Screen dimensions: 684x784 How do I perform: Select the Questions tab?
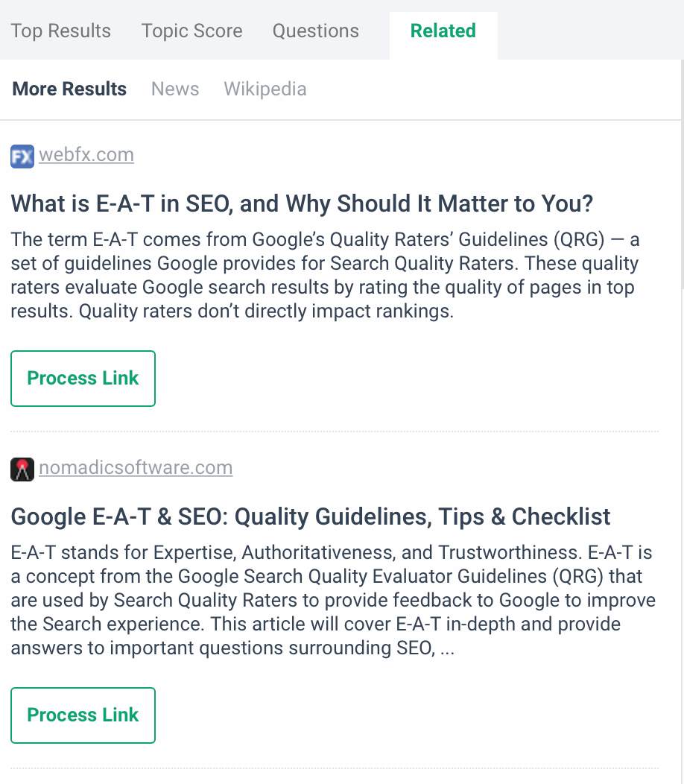315,31
